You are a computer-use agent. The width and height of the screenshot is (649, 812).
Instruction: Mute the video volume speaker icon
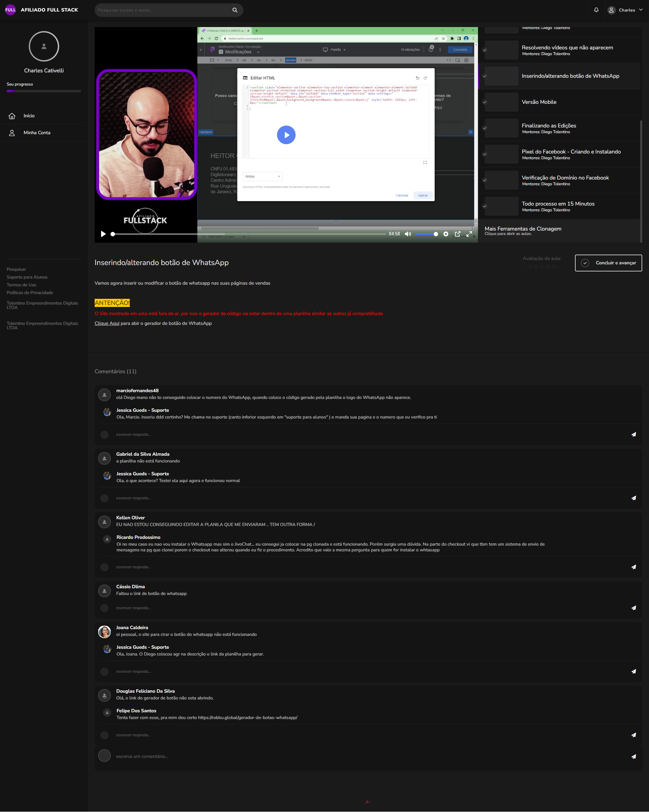coord(408,234)
